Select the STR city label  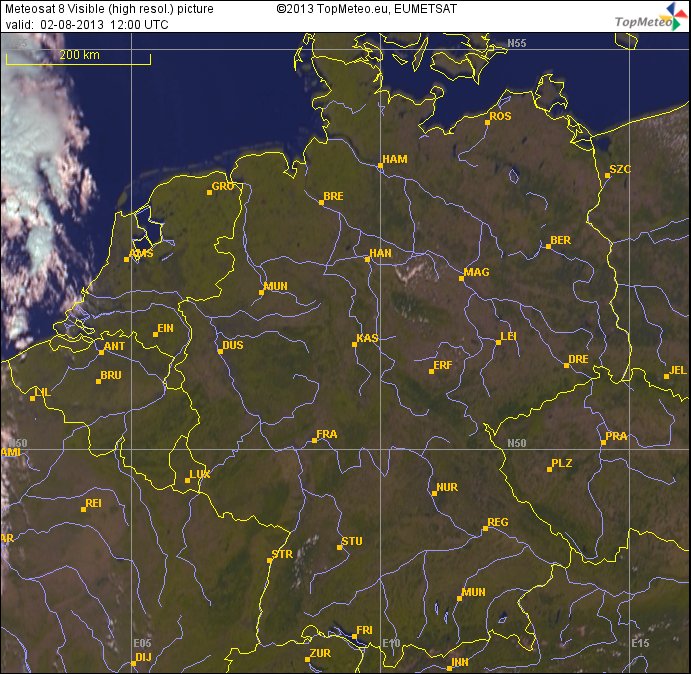[282, 555]
